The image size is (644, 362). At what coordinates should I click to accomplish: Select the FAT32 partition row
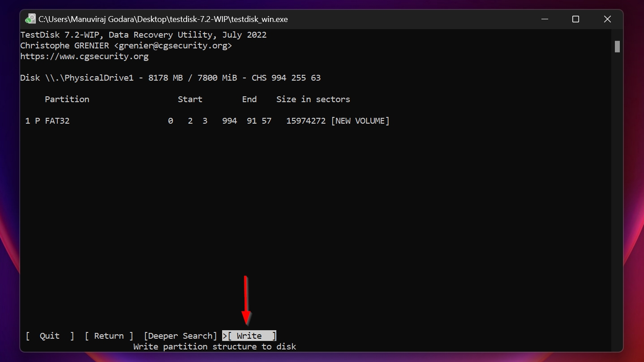coord(207,121)
